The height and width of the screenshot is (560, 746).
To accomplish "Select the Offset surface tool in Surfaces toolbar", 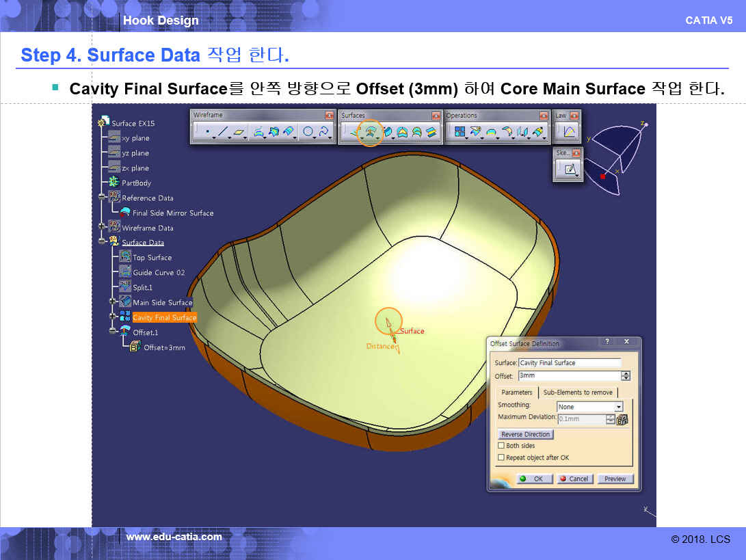I will (370, 132).
